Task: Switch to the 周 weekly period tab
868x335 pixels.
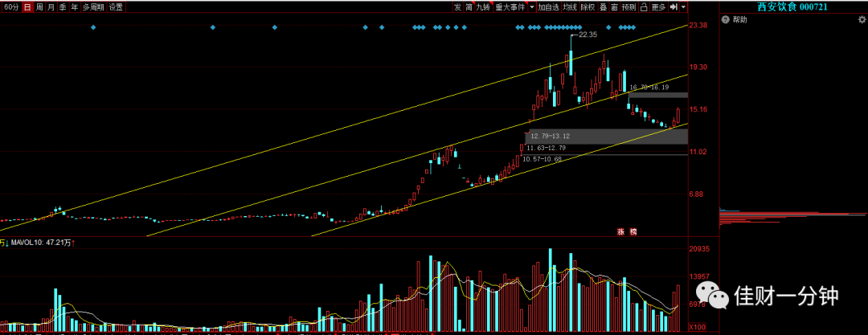Action: (39, 7)
